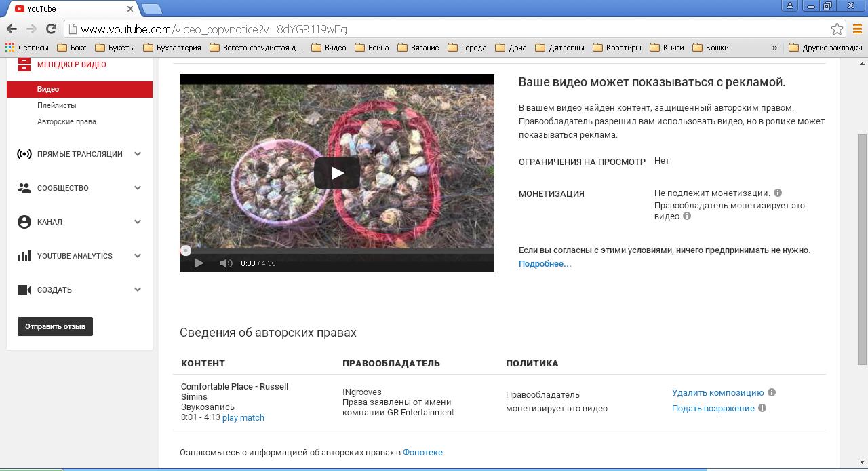
Task: Open a new browser tab
Action: point(152,9)
